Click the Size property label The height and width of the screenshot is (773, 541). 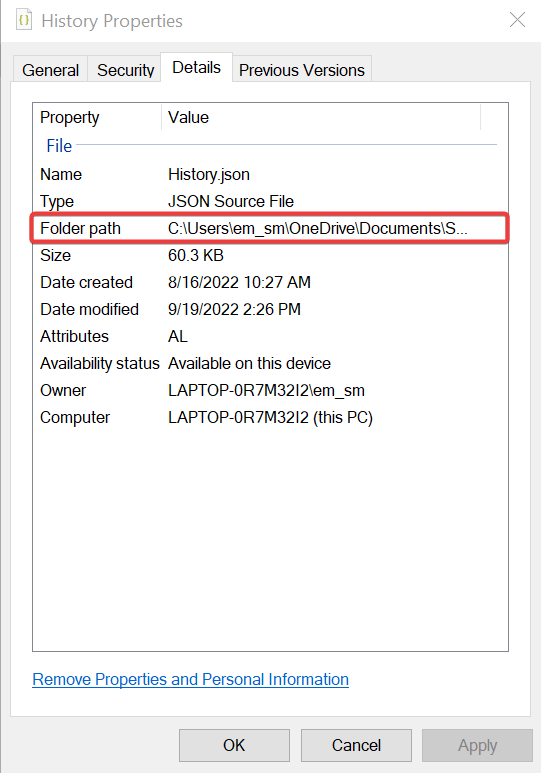pos(55,255)
